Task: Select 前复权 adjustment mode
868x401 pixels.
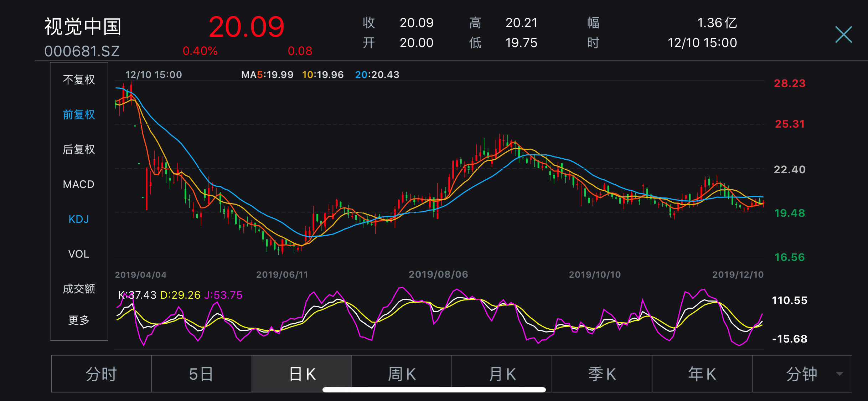Action: tap(79, 114)
